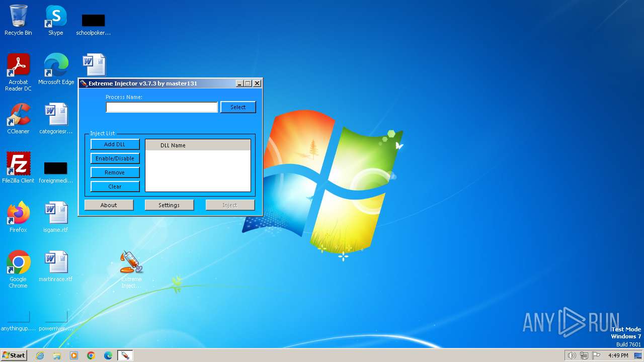Screen dimensions: 644x362
Task: Click the taskbar clock showing 4:49 PM
Action: [618, 355]
